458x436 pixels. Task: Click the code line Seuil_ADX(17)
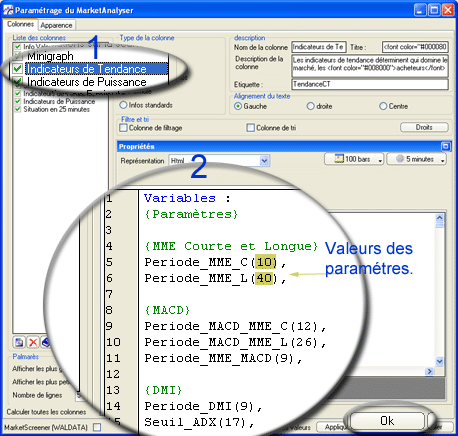(199, 422)
